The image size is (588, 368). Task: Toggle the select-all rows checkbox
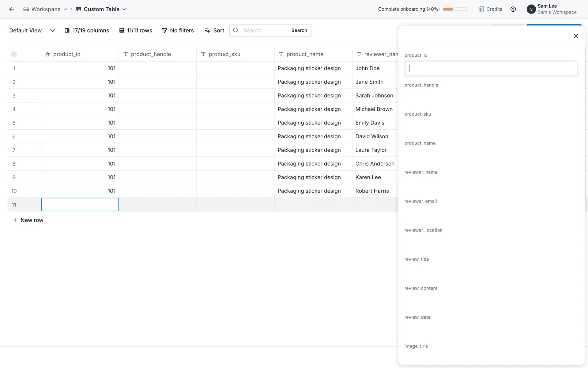coord(14,54)
